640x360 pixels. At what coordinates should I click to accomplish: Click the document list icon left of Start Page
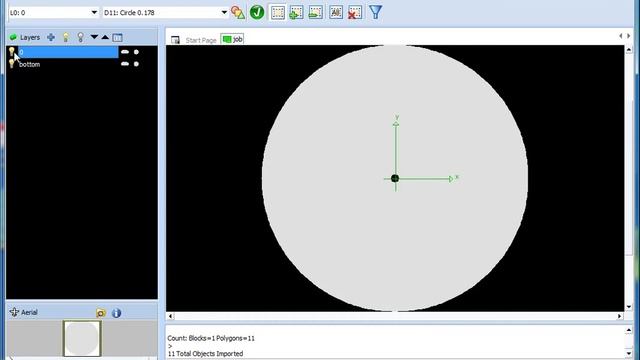coord(176,40)
